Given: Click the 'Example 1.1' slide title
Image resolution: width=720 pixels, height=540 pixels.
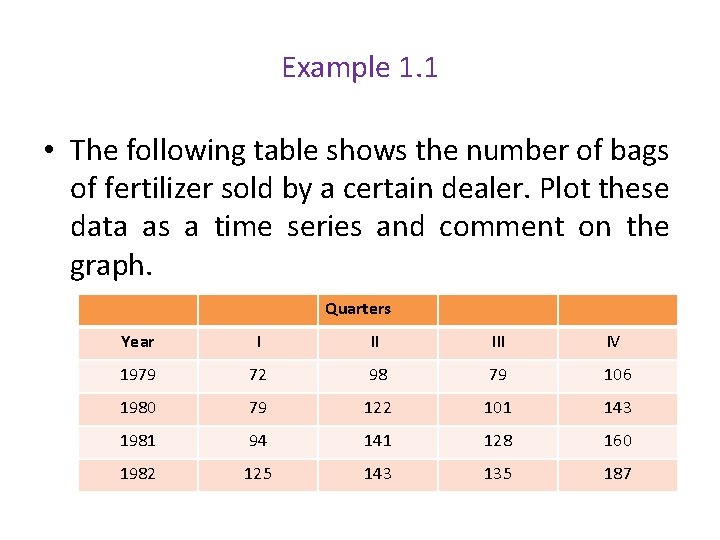Looking at the screenshot, I should pyautogui.click(x=360, y=68).
